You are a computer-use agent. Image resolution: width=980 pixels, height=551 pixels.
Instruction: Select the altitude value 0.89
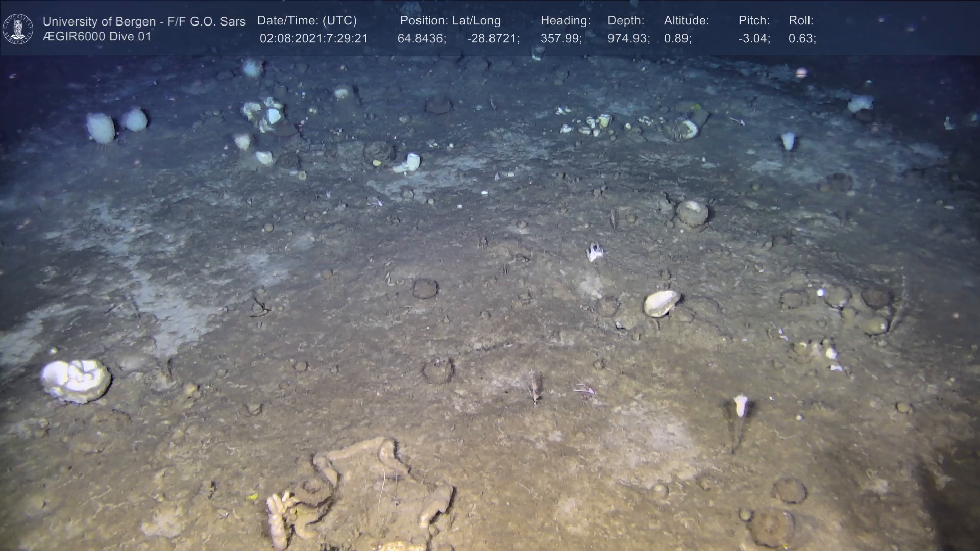677,39
